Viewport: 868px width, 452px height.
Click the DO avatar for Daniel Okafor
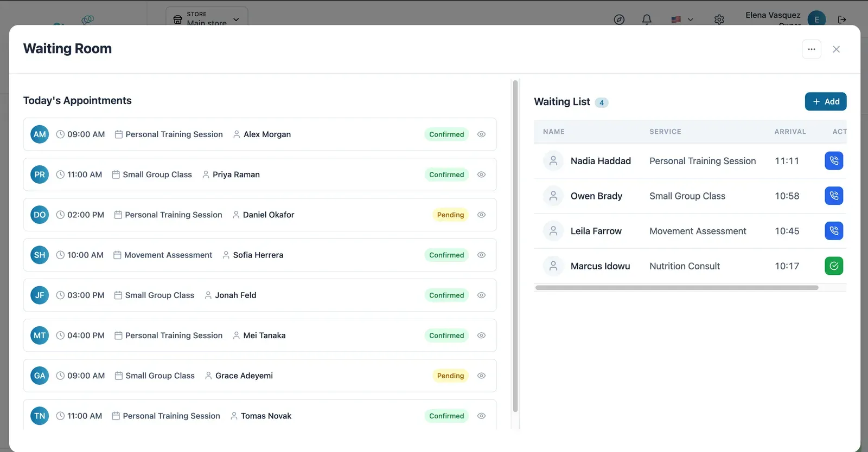(40, 215)
